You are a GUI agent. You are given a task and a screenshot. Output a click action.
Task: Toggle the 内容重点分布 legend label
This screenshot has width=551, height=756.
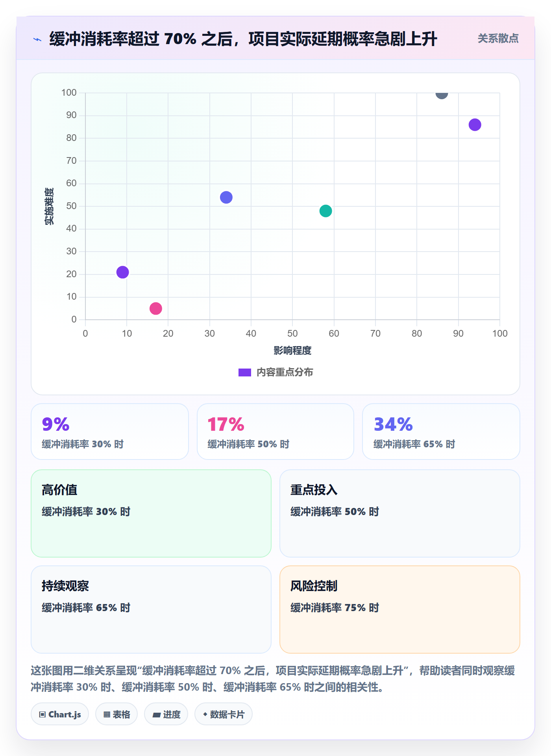[285, 372]
